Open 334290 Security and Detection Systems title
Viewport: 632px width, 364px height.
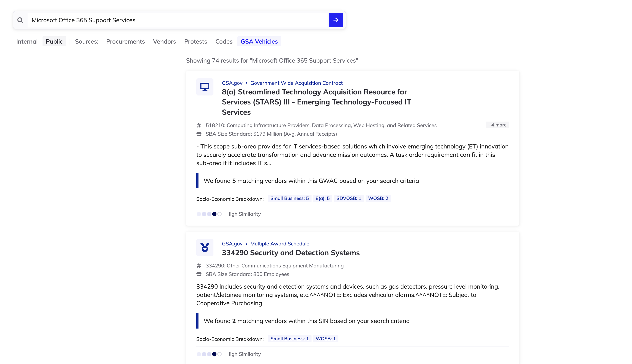click(x=291, y=253)
